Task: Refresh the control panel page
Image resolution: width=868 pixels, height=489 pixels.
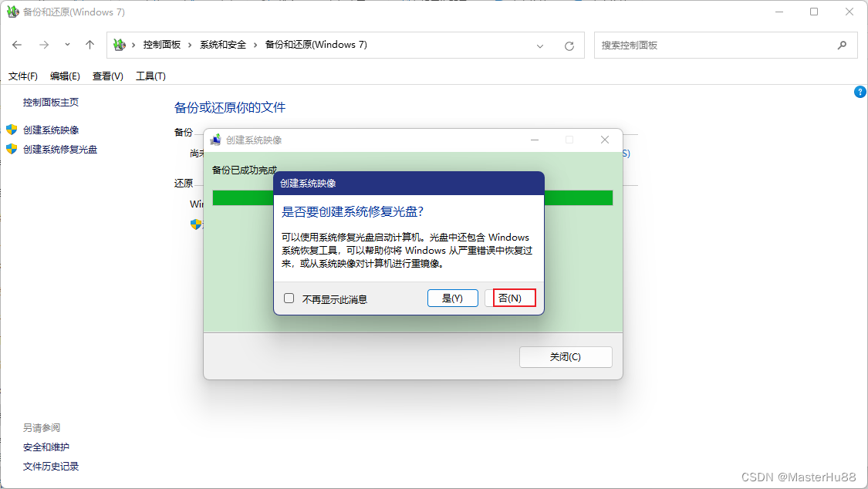Action: tap(569, 46)
